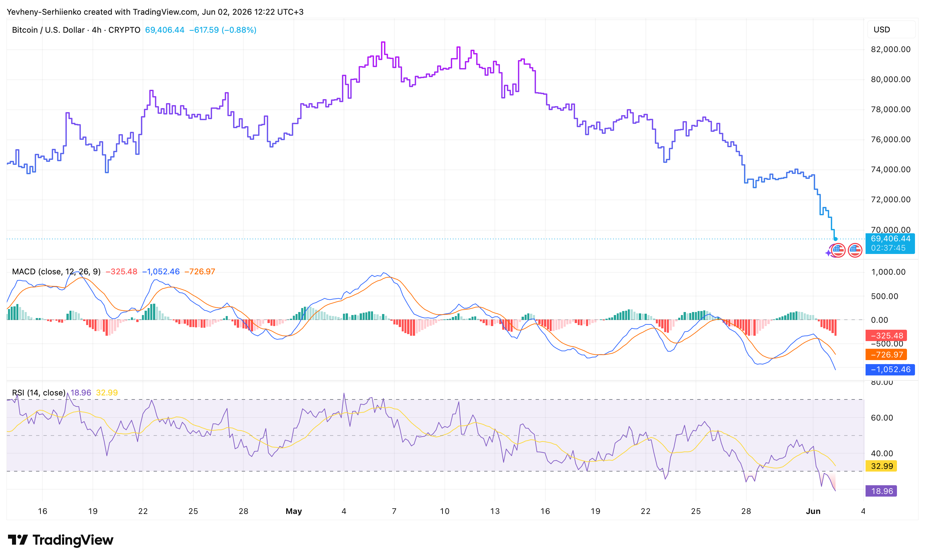
Task: Click the 78,000.00 price scale label
Action: pyautogui.click(x=891, y=109)
